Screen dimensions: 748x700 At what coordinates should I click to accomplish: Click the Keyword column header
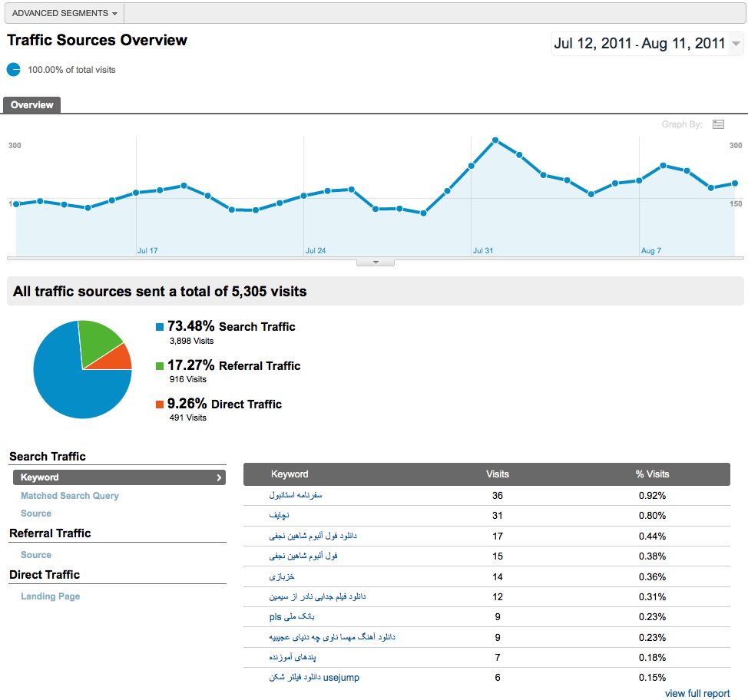coord(290,474)
